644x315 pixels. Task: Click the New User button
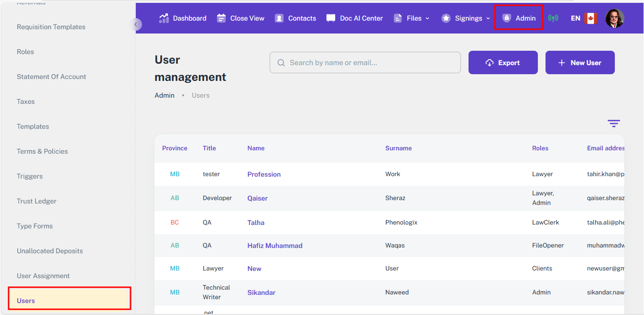580,63
